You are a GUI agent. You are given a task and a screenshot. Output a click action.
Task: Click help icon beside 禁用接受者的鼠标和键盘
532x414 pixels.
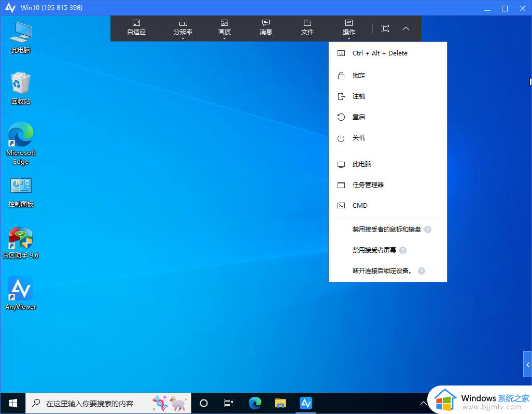[428, 230]
